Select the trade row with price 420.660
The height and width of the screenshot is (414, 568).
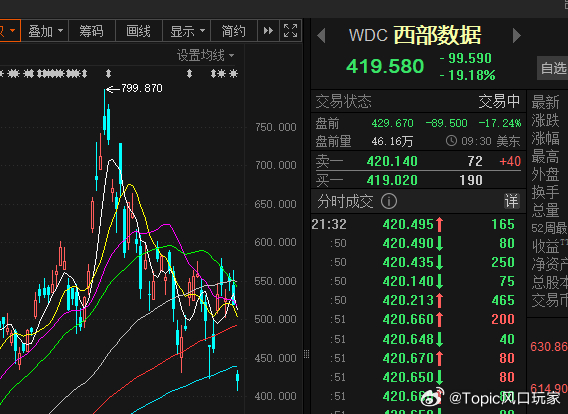coord(418,319)
